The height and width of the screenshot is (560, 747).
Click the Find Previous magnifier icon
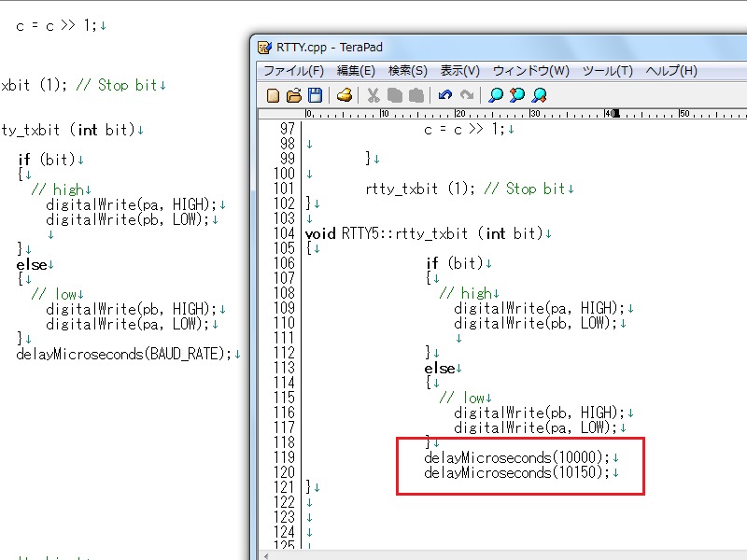[x=516, y=95]
